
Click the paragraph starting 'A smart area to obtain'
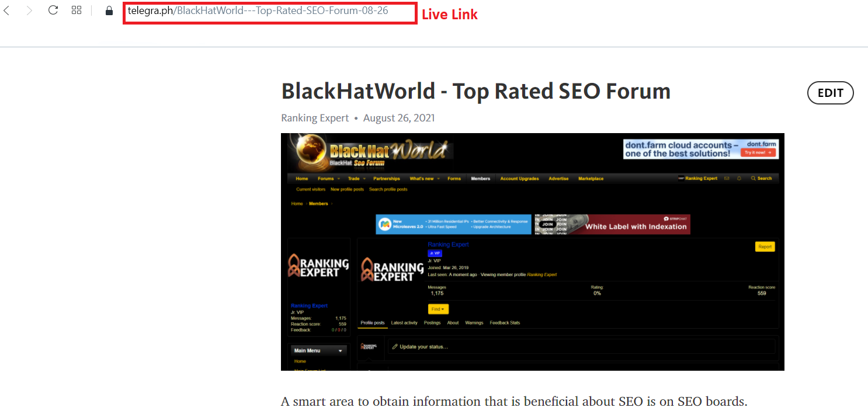[x=514, y=402]
